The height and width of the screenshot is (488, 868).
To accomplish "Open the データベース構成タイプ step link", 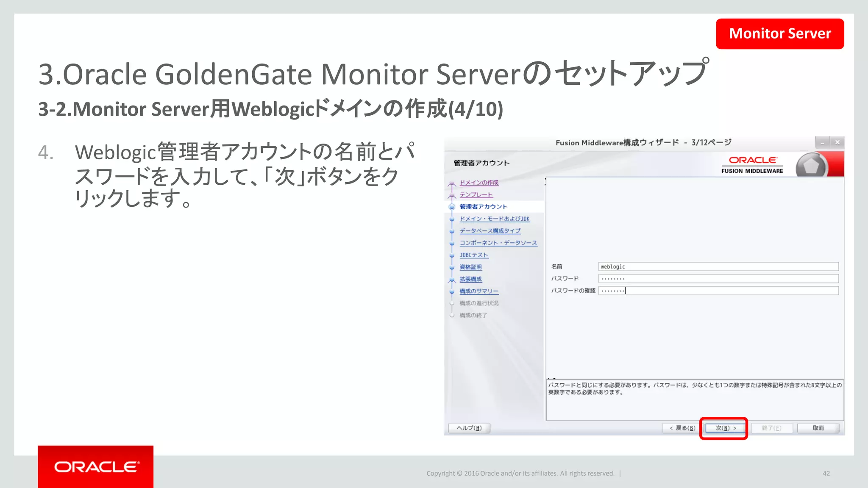I will click(490, 231).
